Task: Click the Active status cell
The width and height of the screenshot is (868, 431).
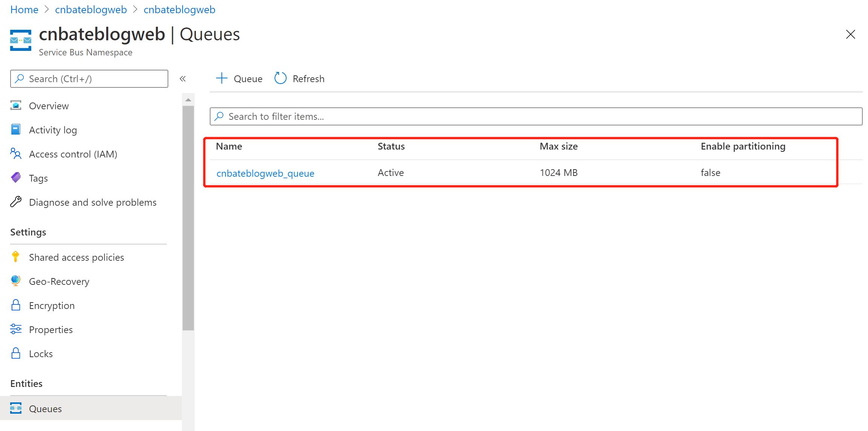Action: click(x=391, y=173)
